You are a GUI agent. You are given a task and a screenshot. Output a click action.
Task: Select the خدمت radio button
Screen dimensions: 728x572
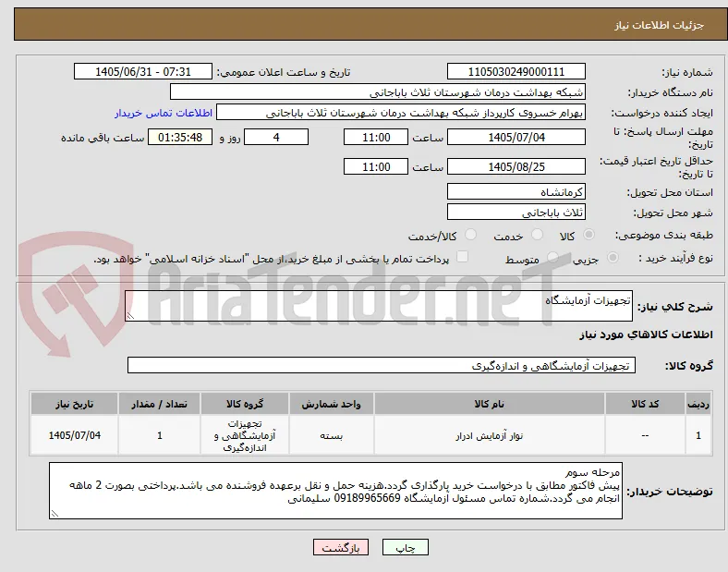pos(537,235)
